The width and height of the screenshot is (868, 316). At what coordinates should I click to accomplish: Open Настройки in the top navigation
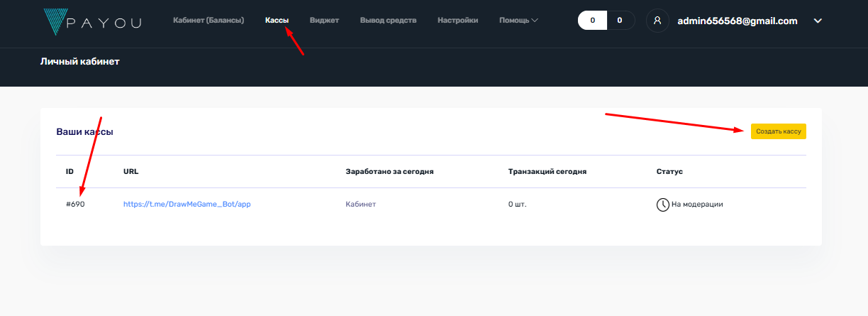click(457, 21)
